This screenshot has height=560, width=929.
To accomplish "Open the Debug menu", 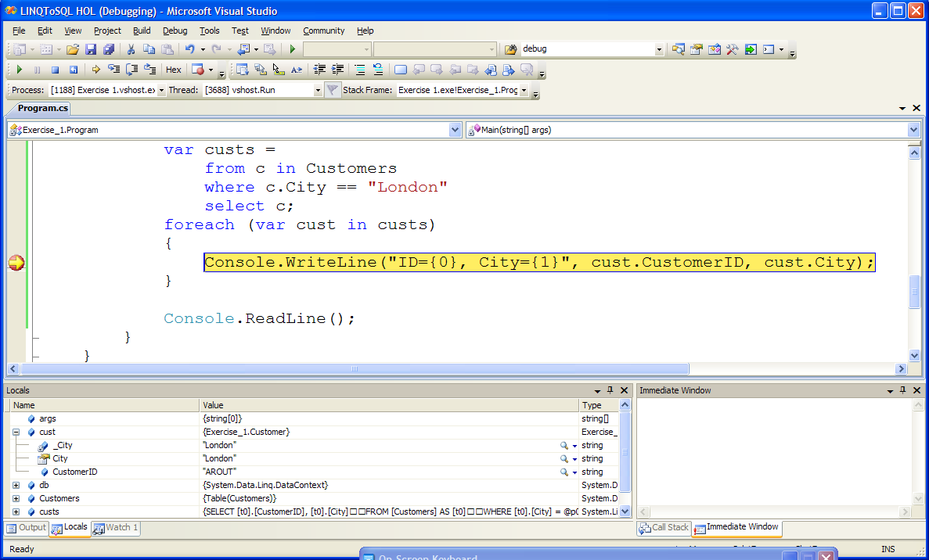I will pyautogui.click(x=175, y=31).
